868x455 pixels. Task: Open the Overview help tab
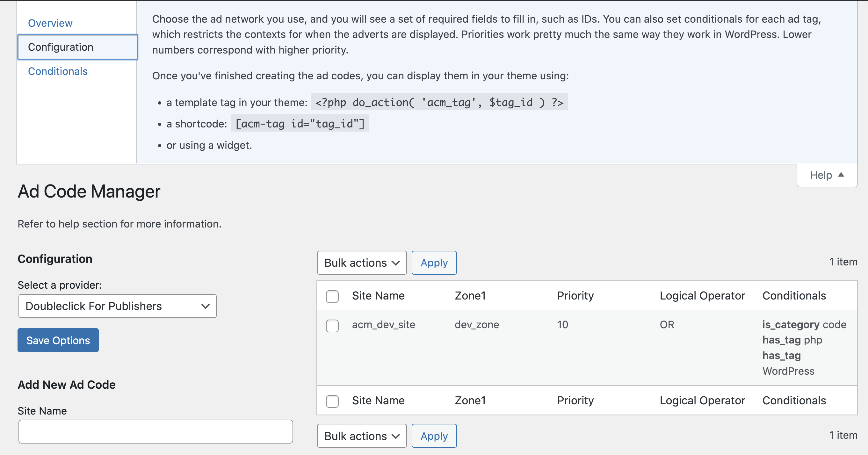point(50,23)
